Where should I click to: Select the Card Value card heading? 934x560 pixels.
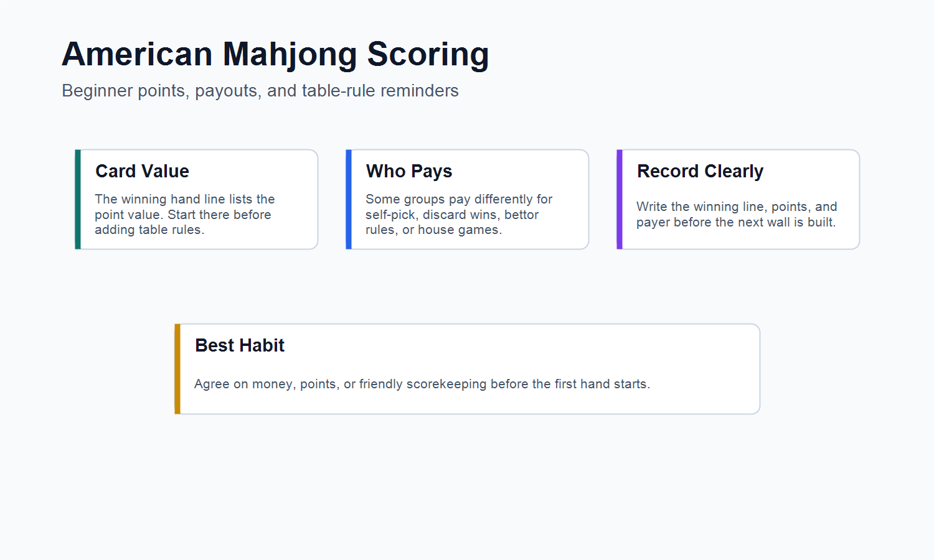point(142,171)
